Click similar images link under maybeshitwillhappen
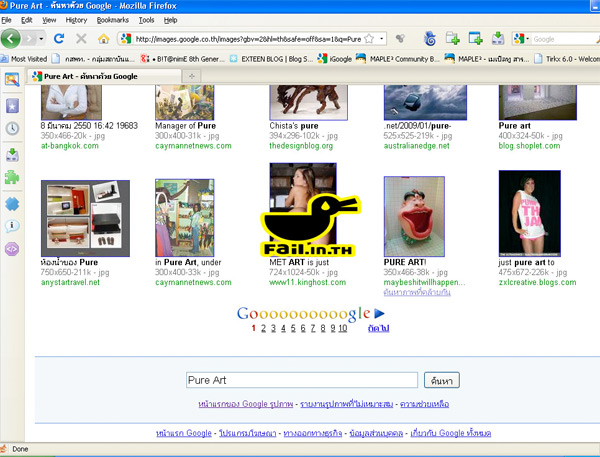 pyautogui.click(x=417, y=292)
